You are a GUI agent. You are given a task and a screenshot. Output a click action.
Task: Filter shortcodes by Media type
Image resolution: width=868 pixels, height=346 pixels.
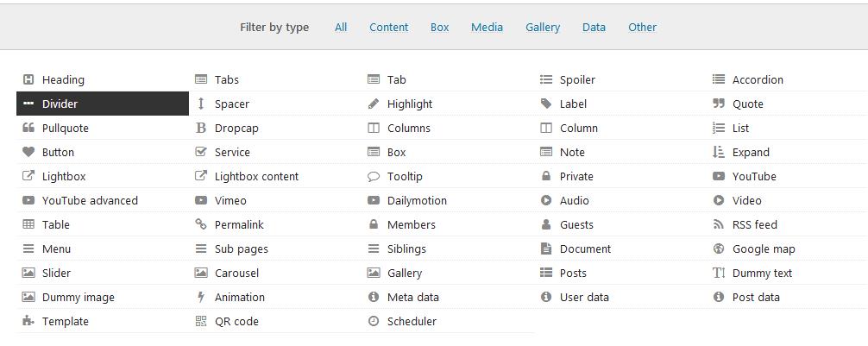(487, 27)
